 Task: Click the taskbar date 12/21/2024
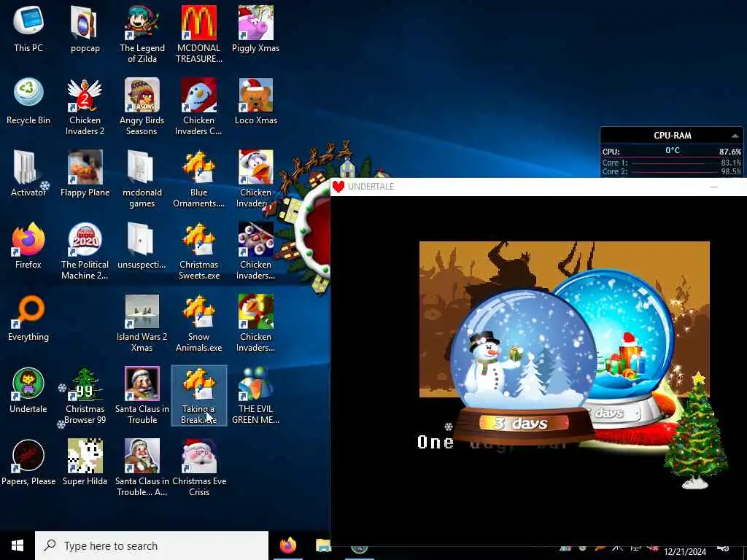[684, 552]
